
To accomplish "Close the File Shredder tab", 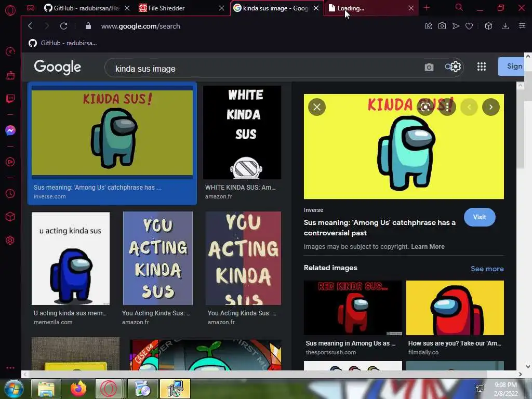I will 221,8.
